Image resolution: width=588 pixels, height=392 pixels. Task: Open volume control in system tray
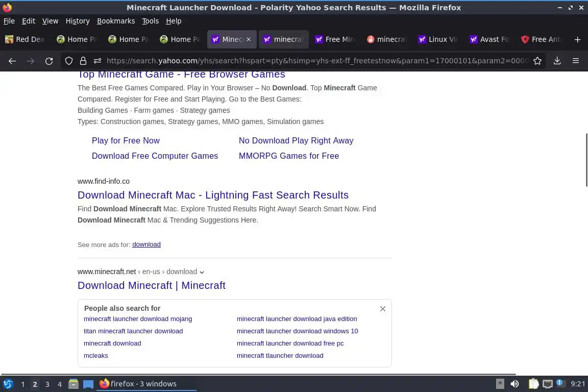[x=514, y=384]
